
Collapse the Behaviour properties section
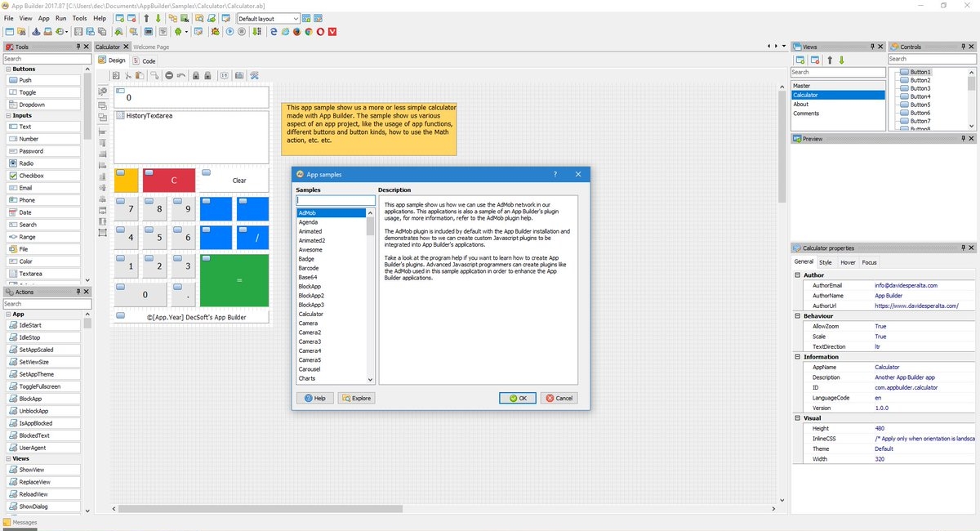(x=797, y=315)
